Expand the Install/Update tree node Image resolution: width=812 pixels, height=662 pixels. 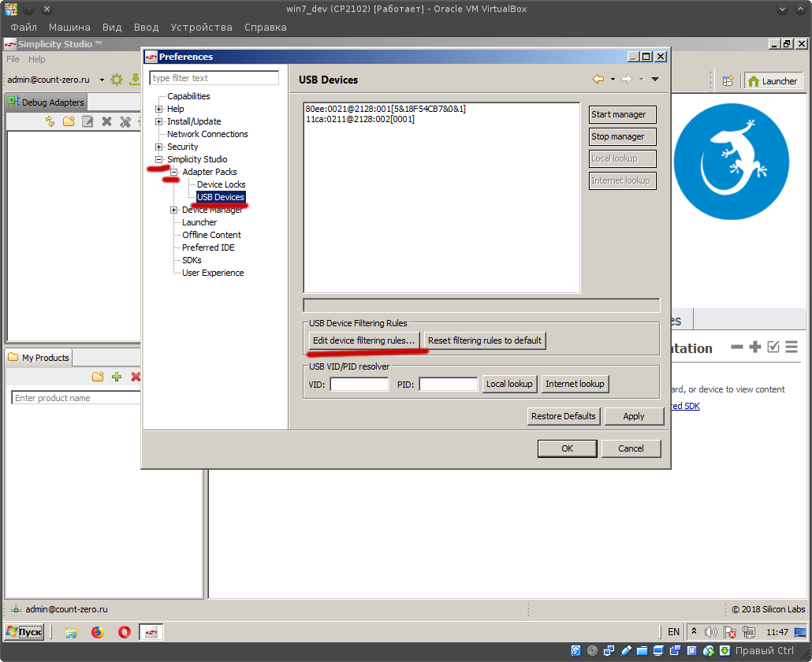(159, 121)
